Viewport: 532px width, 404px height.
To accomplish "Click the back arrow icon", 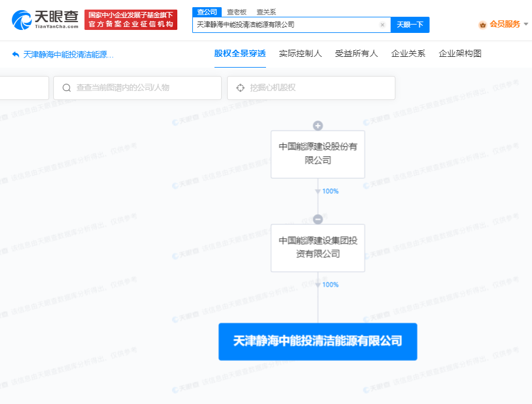I will [x=16, y=54].
